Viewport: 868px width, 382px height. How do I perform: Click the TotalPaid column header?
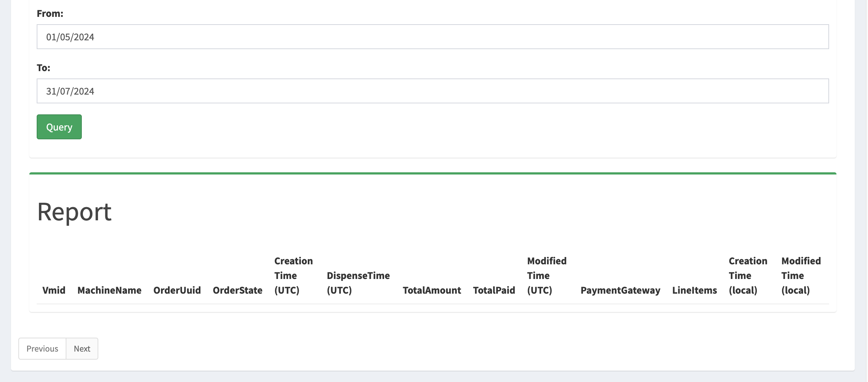coord(494,290)
